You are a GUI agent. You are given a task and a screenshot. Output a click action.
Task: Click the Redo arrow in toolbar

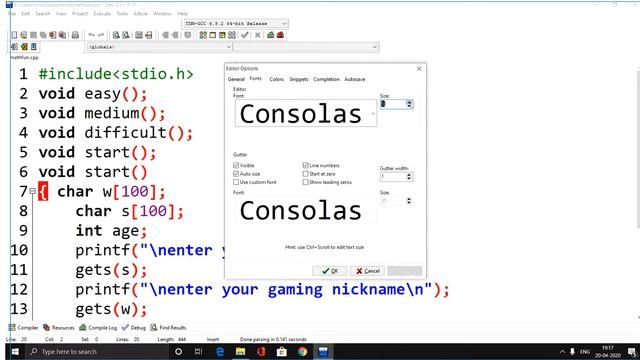101,35
